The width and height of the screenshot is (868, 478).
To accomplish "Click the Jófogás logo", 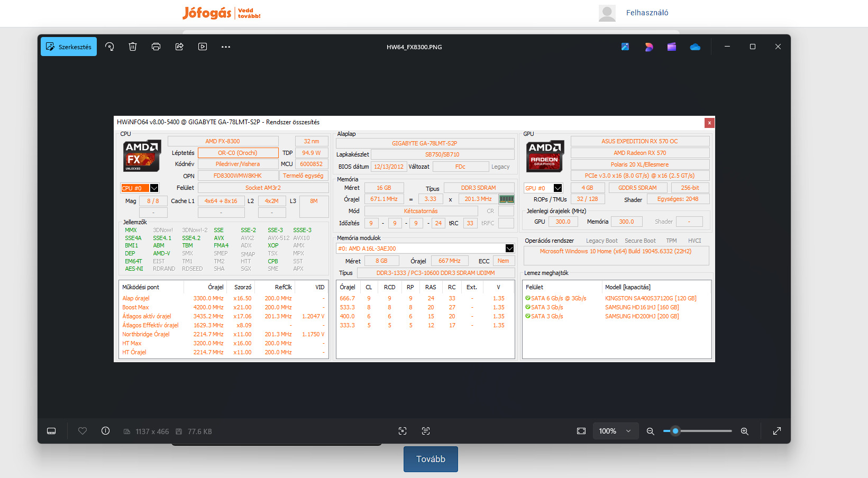I will [222, 13].
